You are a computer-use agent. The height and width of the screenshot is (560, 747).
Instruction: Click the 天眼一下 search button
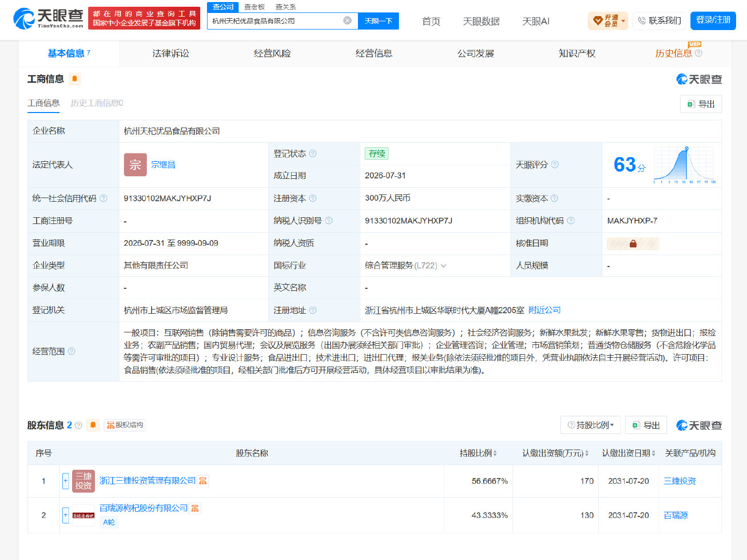379,21
